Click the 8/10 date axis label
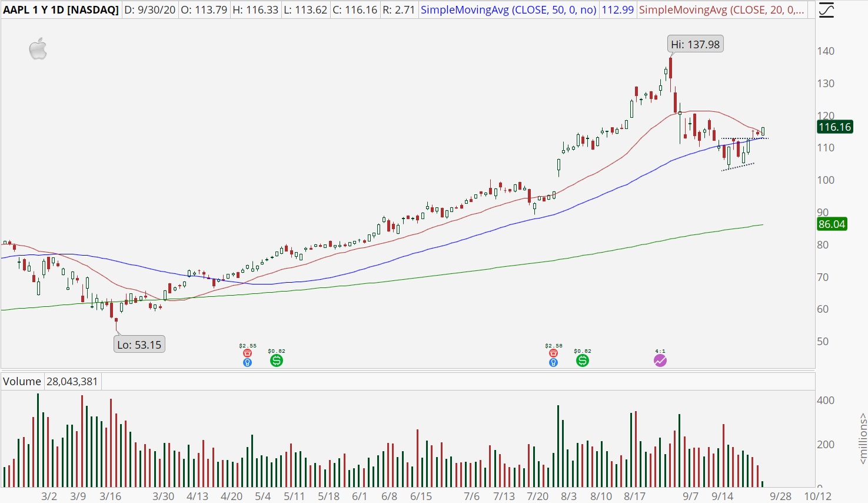This screenshot has width=868, height=503. click(x=601, y=496)
